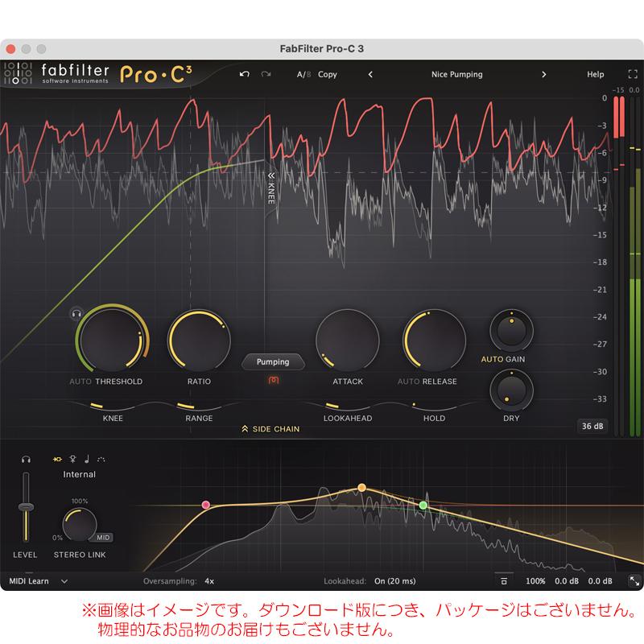This screenshot has height=644, width=644.
Task: Click the global bypass icon in bottom bar
Action: [x=503, y=581]
